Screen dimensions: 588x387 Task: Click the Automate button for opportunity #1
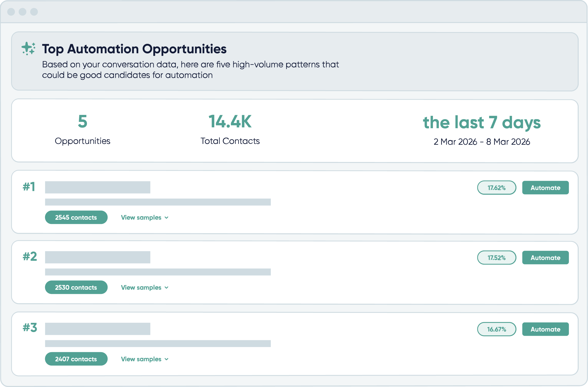(545, 188)
